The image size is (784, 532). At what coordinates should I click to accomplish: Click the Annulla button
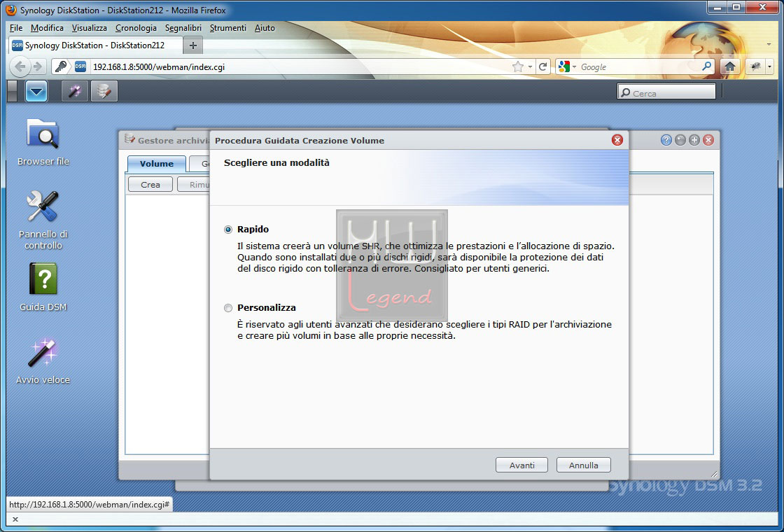[x=584, y=465]
